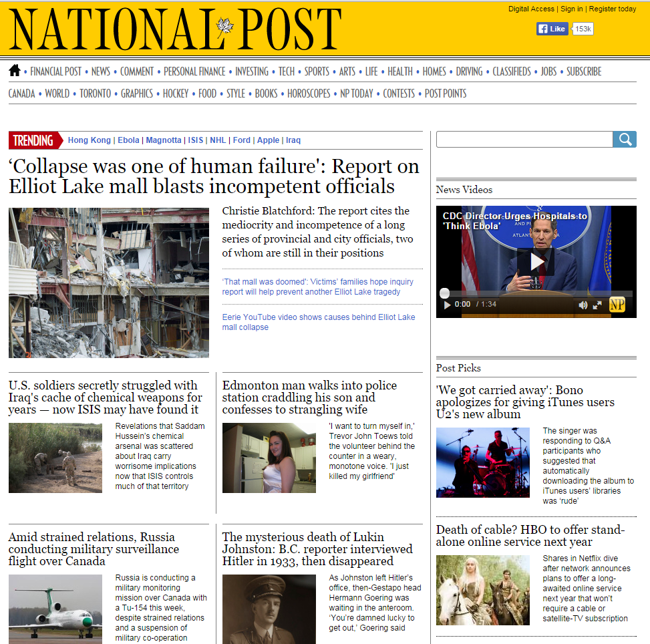This screenshot has height=644, width=650.
Task: Click the small play control in video bar
Action: click(x=447, y=305)
